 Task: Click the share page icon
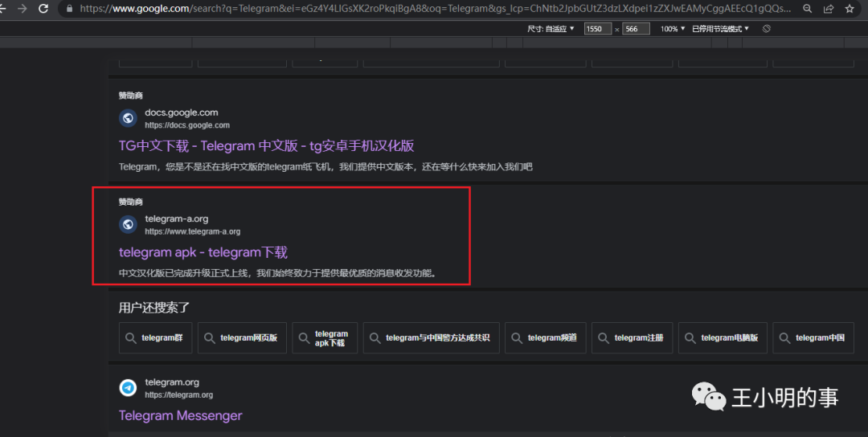(x=829, y=9)
